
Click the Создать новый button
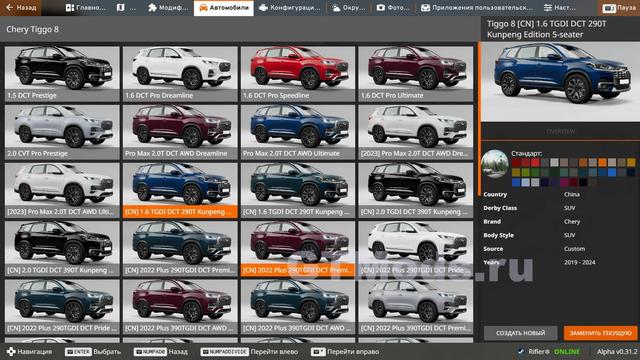pos(520,333)
